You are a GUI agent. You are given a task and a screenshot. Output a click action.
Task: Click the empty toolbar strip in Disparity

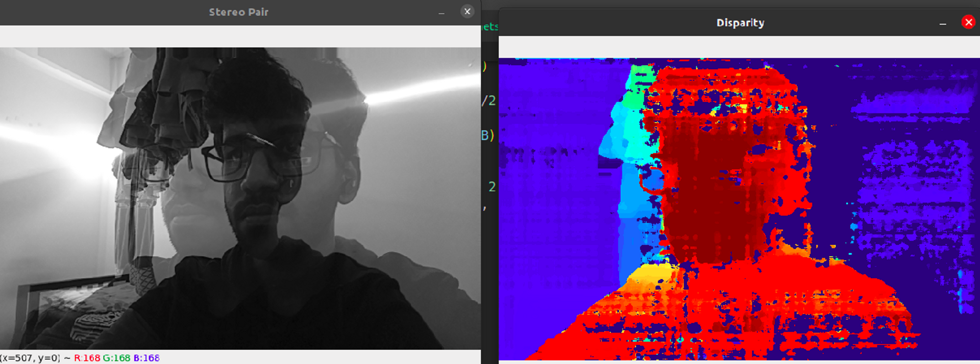739,47
